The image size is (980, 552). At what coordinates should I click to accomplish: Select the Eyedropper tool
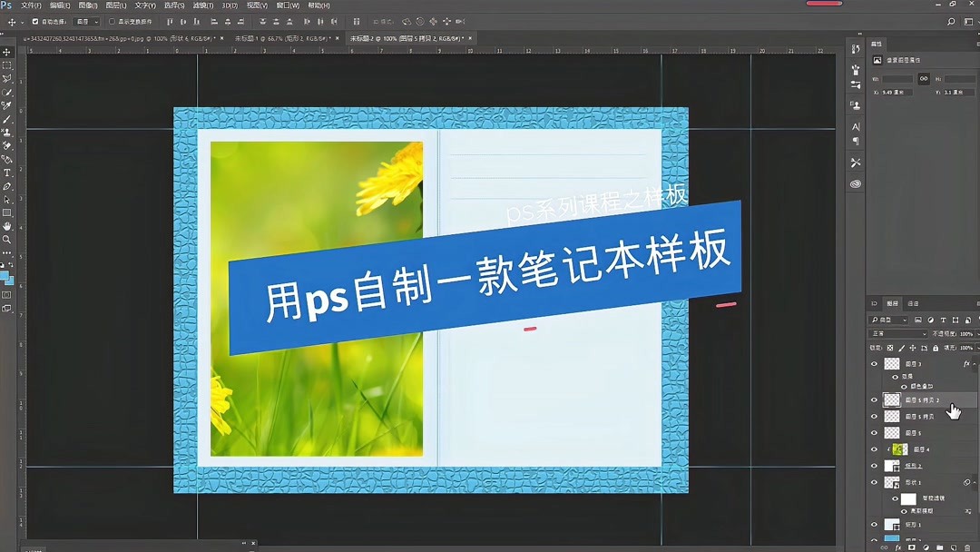click(x=7, y=104)
